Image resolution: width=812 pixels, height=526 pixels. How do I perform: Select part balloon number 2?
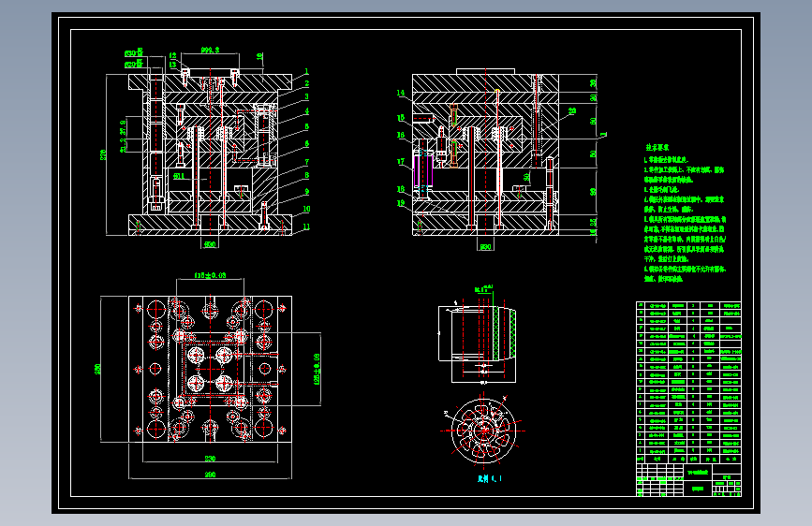(x=306, y=83)
